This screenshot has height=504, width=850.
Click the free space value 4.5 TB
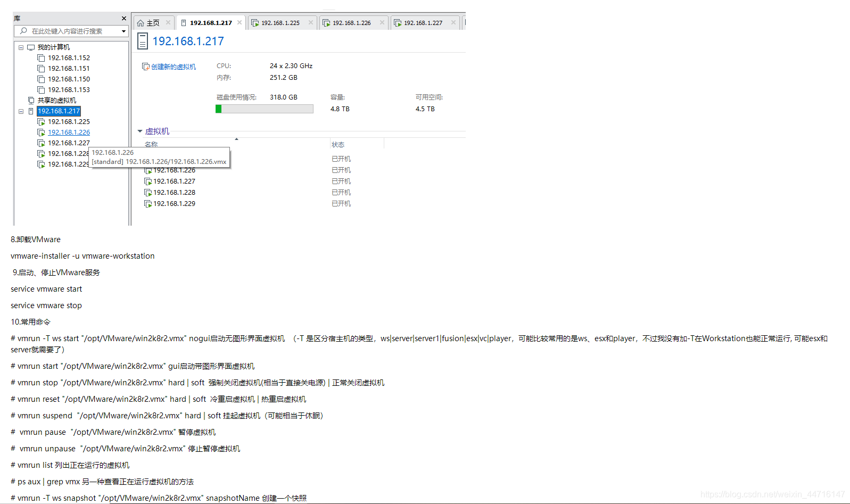click(x=425, y=109)
